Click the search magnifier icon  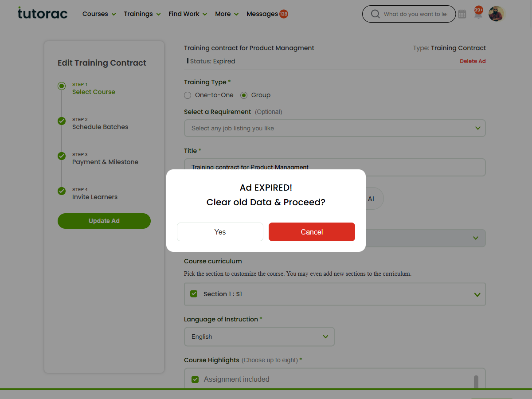(375, 14)
